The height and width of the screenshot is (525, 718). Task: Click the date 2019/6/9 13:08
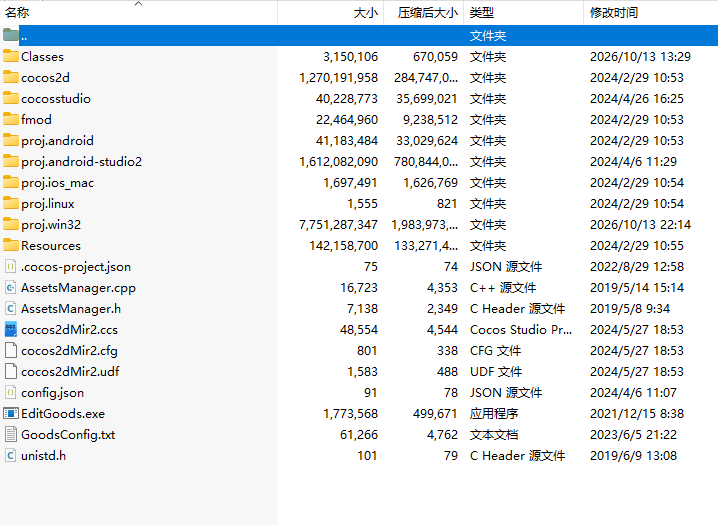pos(633,456)
